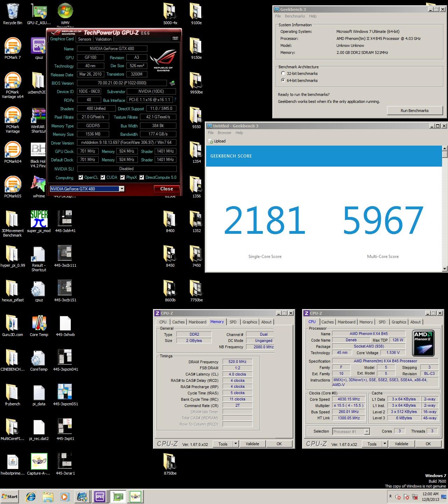
Task: Click Close button in GPU-Z
Action: (x=167, y=189)
